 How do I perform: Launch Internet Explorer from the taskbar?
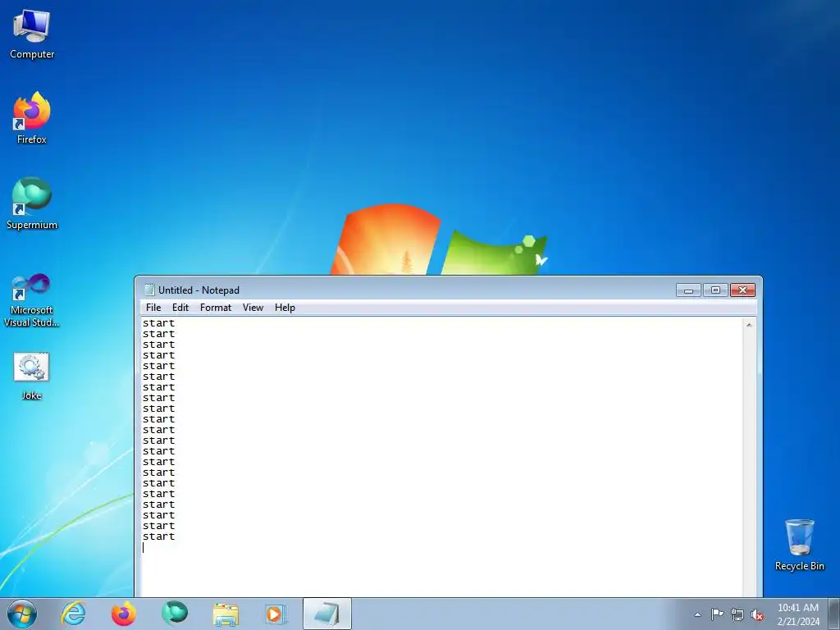coord(73,614)
